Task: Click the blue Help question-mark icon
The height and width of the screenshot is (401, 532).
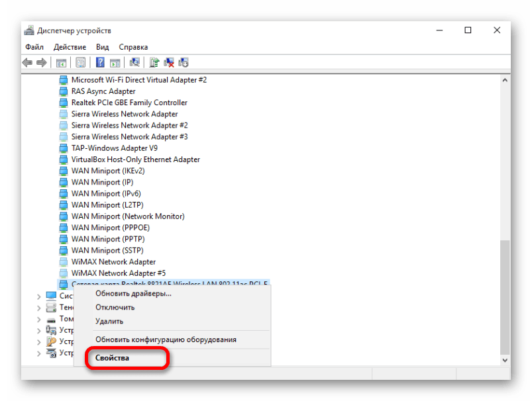Action: pyautogui.click(x=100, y=62)
